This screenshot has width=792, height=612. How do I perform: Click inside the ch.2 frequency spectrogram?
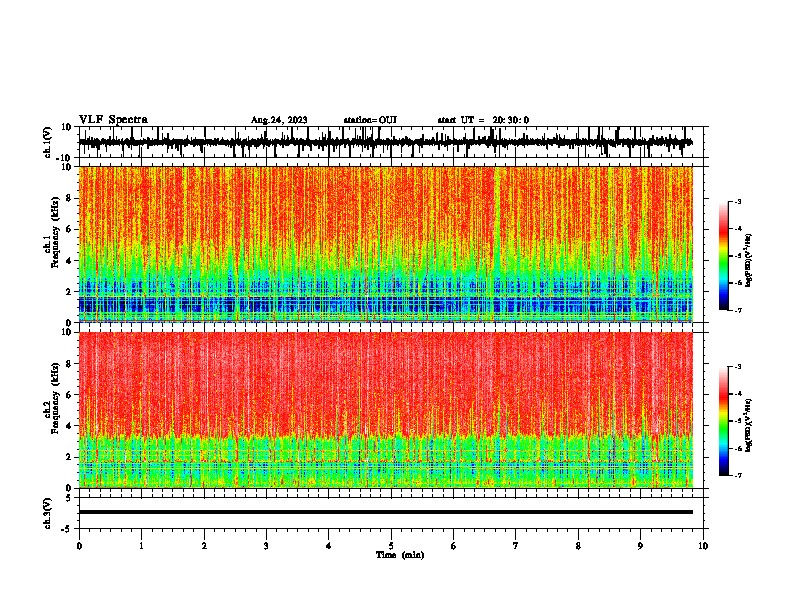point(385,410)
